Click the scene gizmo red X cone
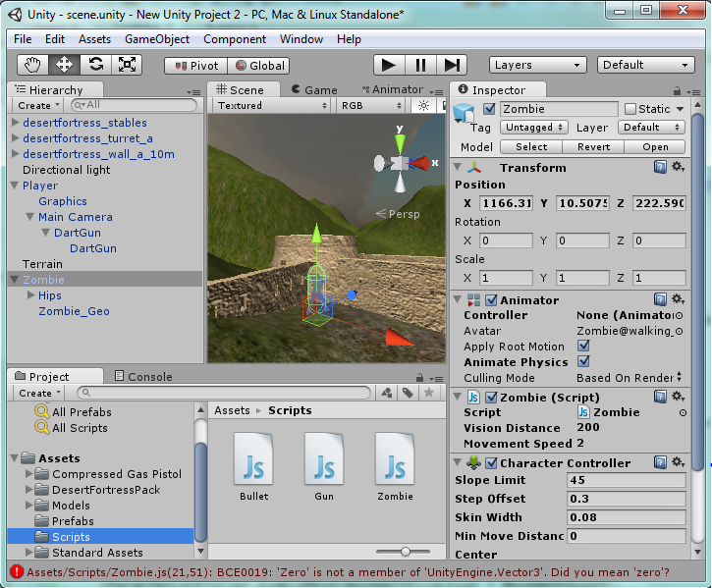Viewport: 712px width, 588px height. [x=419, y=164]
